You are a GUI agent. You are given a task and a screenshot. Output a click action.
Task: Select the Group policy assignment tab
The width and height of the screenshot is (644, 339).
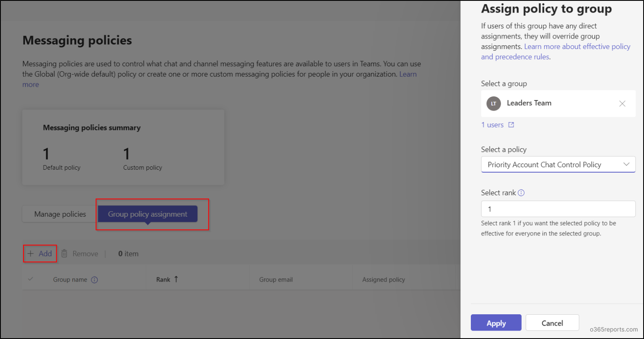point(148,214)
